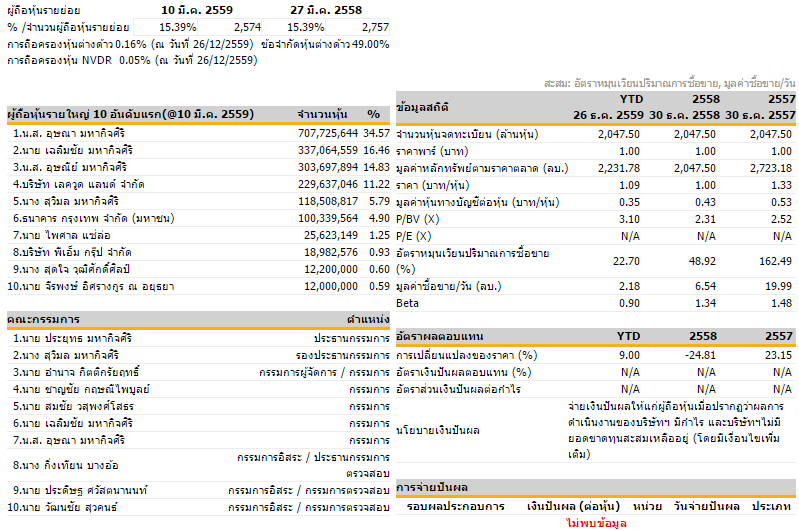This screenshot has height=530, width=799.
Task: Select director 10.นาย วัฒนชัย สุวคนธ์
Action: [x=62, y=508]
